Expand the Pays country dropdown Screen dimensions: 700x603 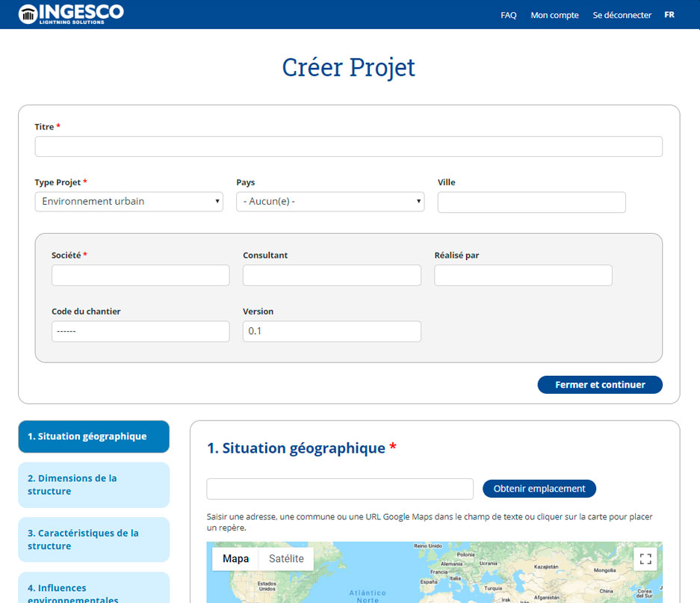pos(329,202)
